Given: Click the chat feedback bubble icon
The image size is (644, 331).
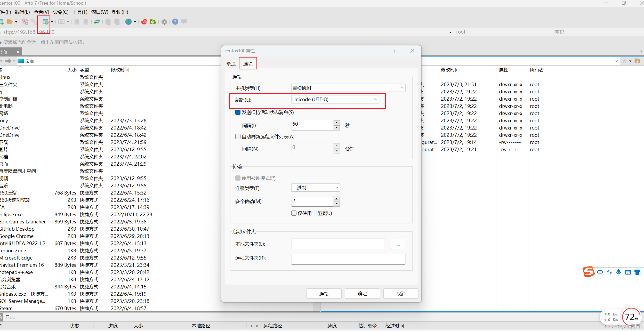Looking at the screenshot, I should [184, 22].
